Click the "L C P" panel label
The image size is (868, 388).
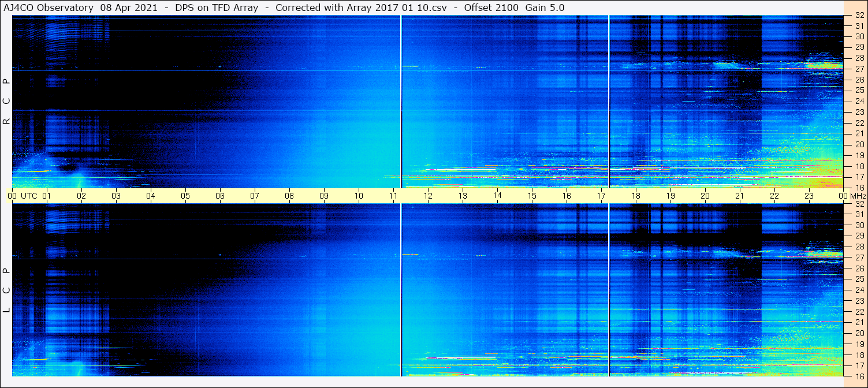[x=6, y=290]
